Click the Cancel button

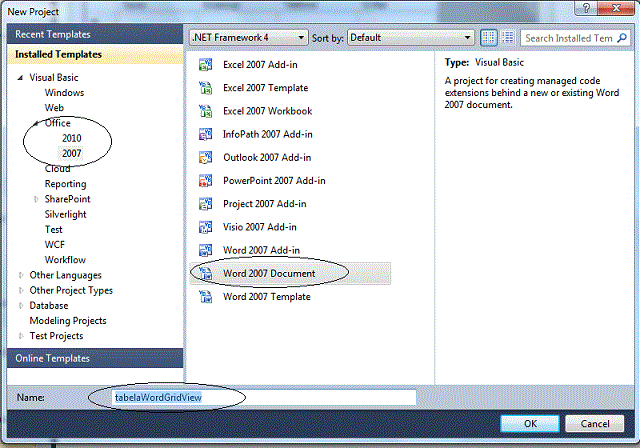tap(595, 424)
